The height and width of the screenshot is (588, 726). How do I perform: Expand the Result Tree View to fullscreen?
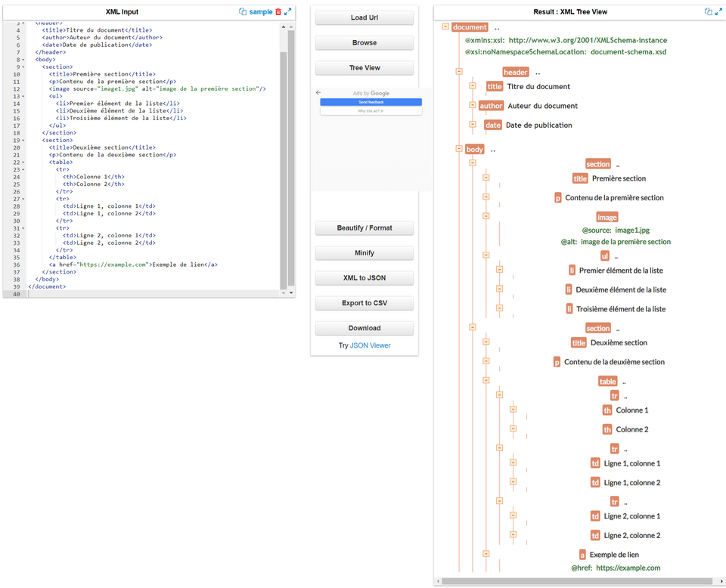pyautogui.click(x=718, y=11)
